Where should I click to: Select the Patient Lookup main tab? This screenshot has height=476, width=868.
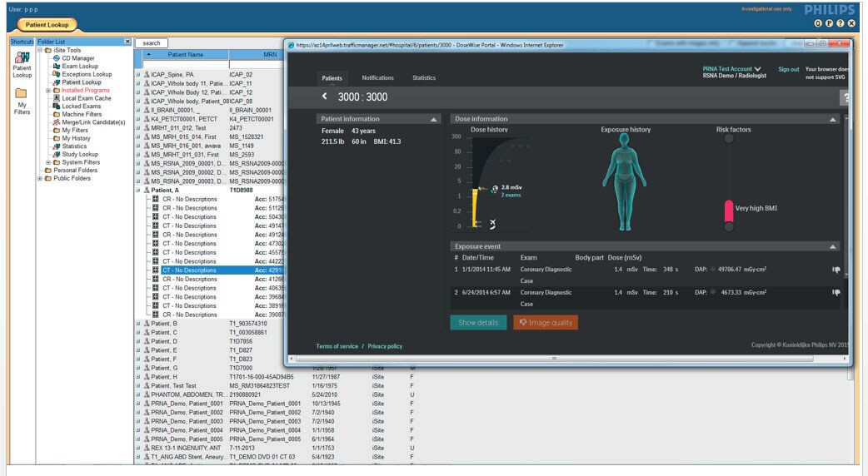coord(47,25)
